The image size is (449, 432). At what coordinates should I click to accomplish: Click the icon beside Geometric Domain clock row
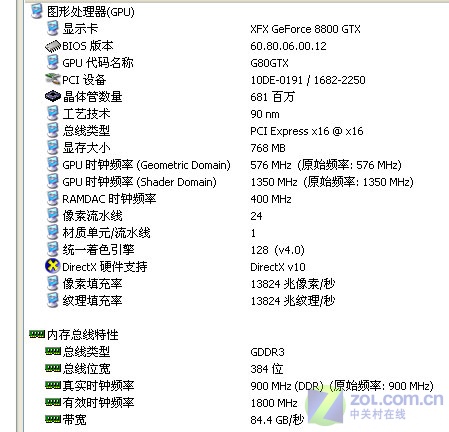[52, 164]
